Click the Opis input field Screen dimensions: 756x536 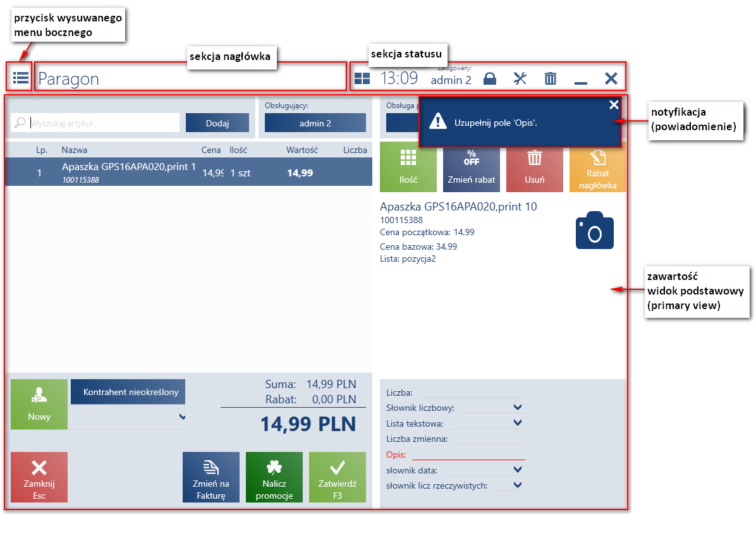[x=468, y=454]
